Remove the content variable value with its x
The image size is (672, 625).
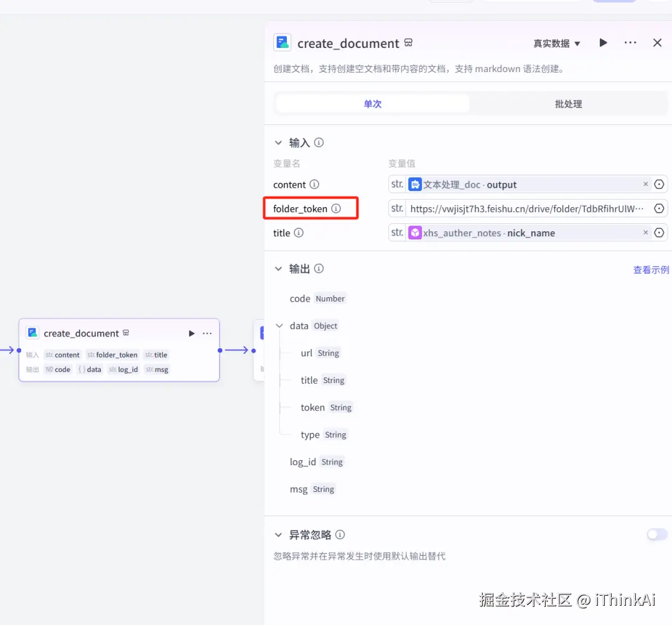(645, 184)
